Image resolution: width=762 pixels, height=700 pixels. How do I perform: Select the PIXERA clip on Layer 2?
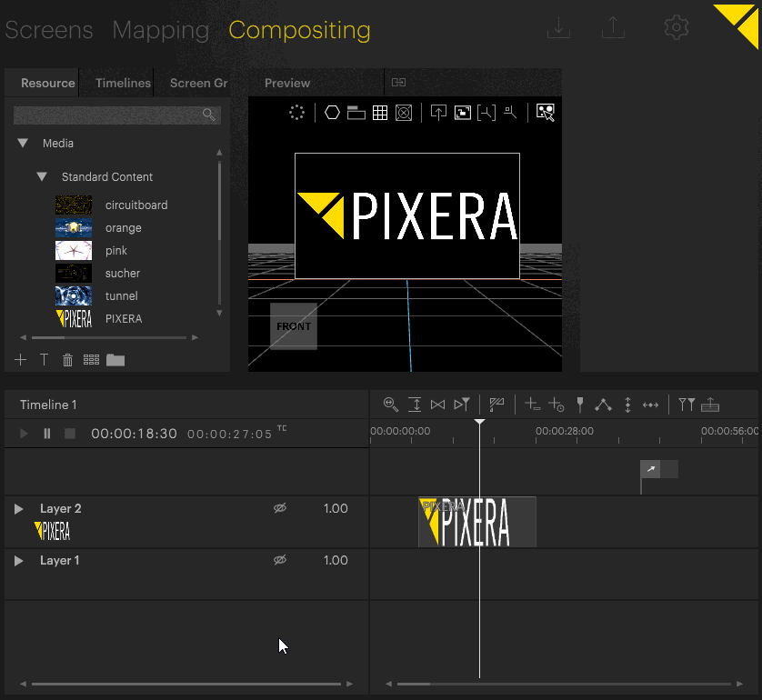pos(477,522)
